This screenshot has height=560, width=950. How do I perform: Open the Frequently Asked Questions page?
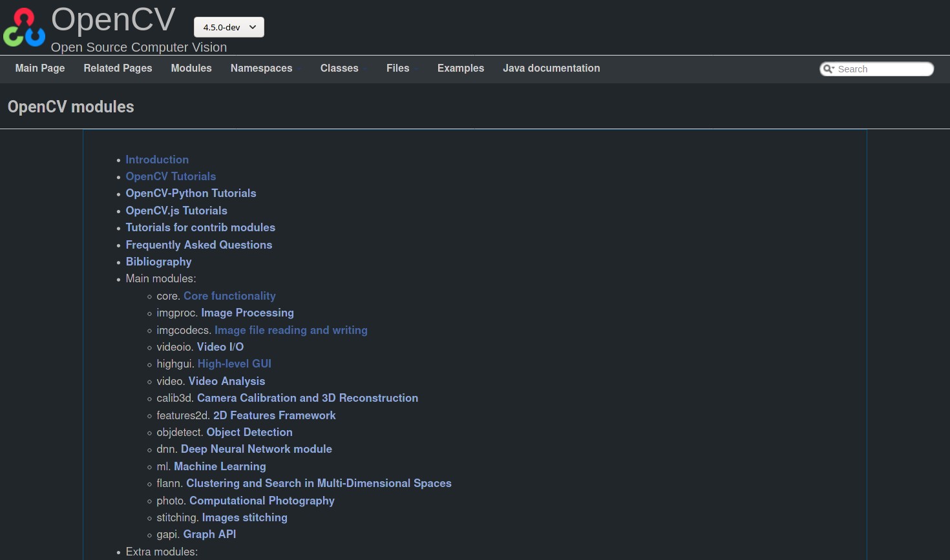coord(198,245)
